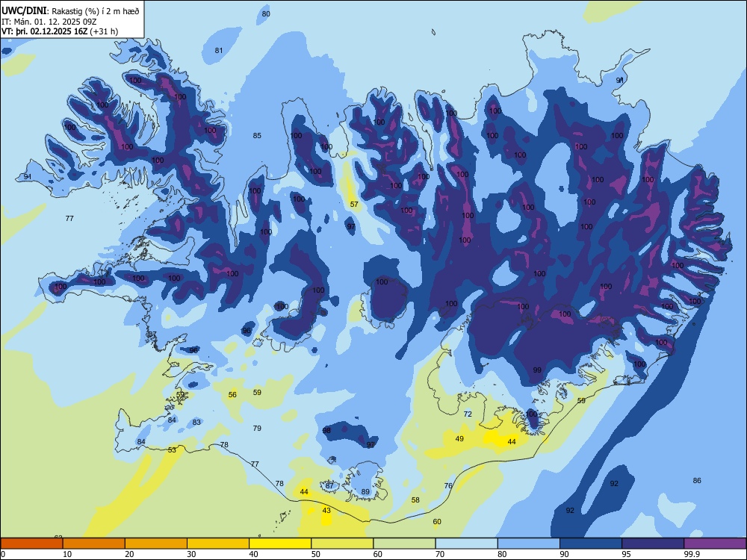
Task: Click the pale blue 70–80 legend swatch
Action: pyautogui.click(x=466, y=544)
